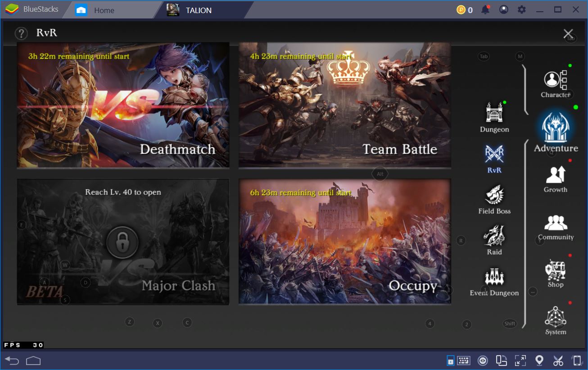Viewport: 588px width, 370px height.
Task: Click the locked Major Clash card
Action: [x=123, y=241]
